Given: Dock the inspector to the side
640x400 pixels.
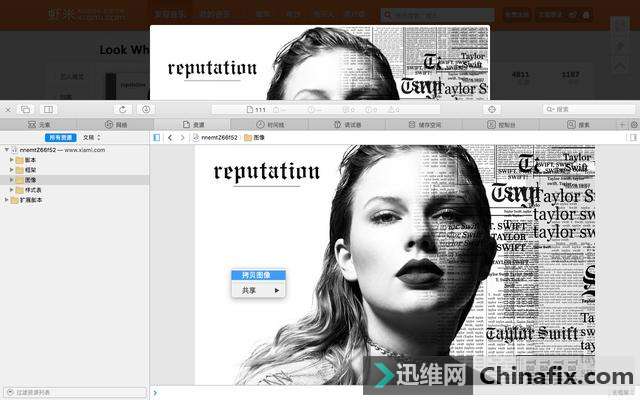Looking at the screenshot, I should (48, 109).
